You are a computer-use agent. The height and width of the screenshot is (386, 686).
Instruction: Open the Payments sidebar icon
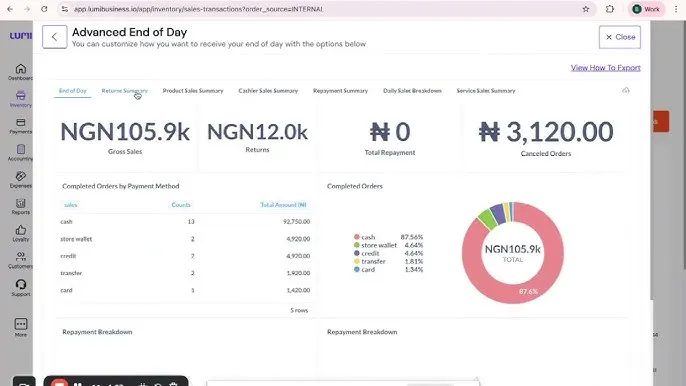tap(21, 123)
